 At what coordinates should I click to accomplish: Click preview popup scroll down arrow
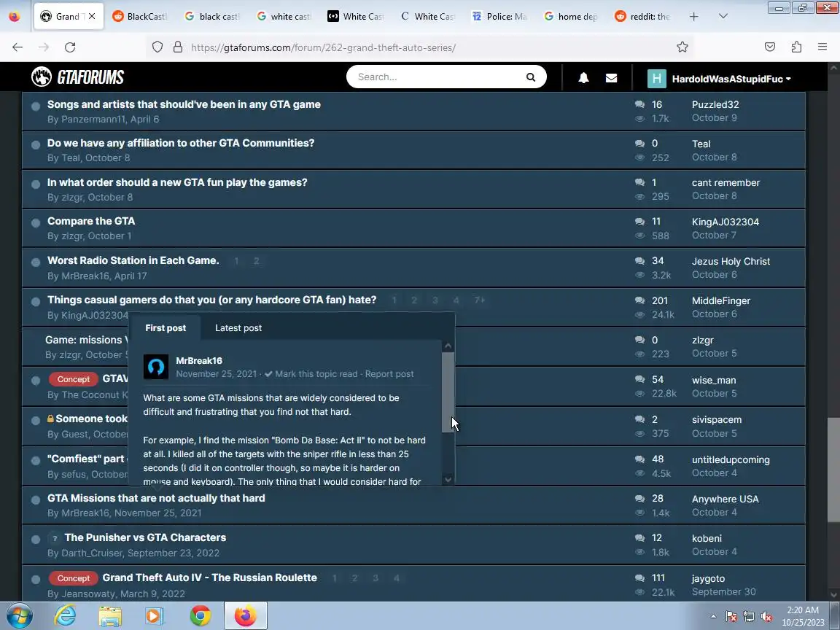(448, 480)
